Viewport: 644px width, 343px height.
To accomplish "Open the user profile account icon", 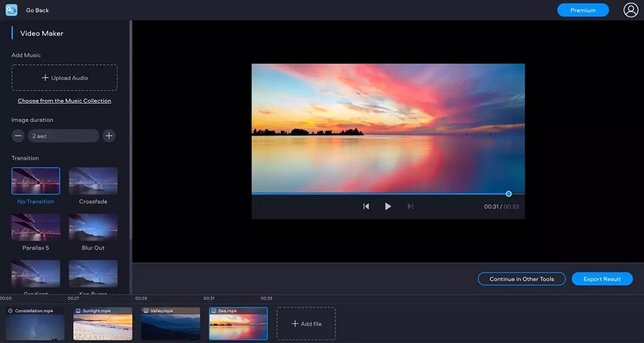I will (x=630, y=10).
